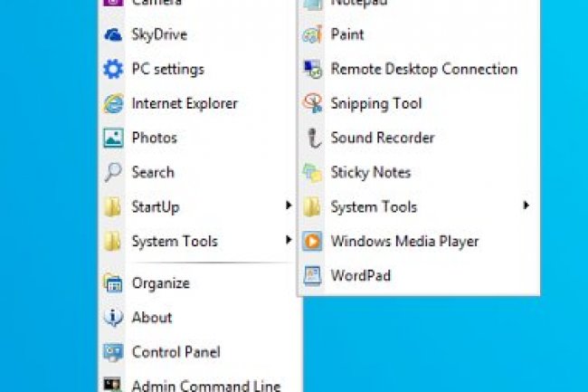588x392 pixels.
Task: Click the Photos app icon
Action: [113, 138]
